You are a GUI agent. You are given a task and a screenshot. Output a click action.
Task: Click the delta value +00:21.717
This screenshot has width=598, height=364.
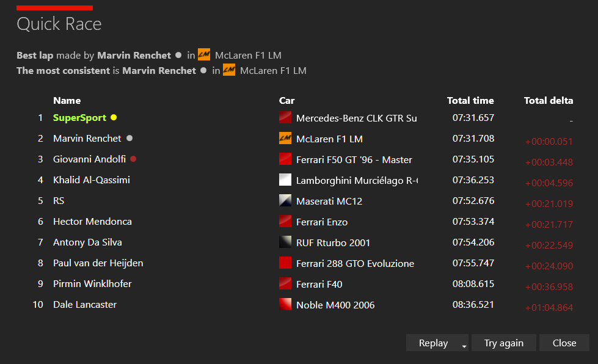coord(549,225)
